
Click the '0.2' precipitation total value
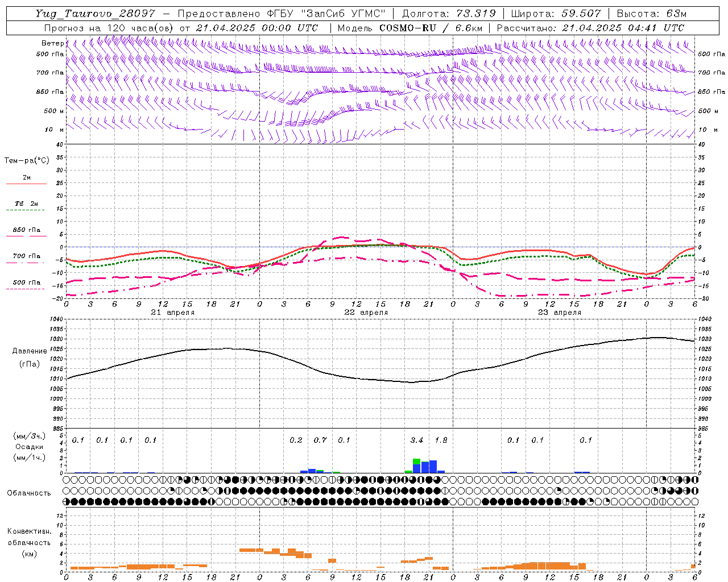tap(296, 440)
